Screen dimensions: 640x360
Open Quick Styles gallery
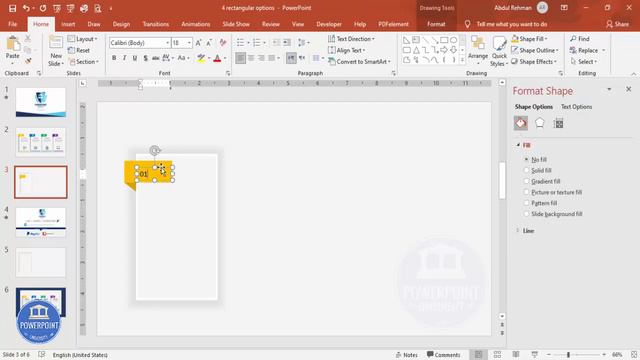click(499, 51)
